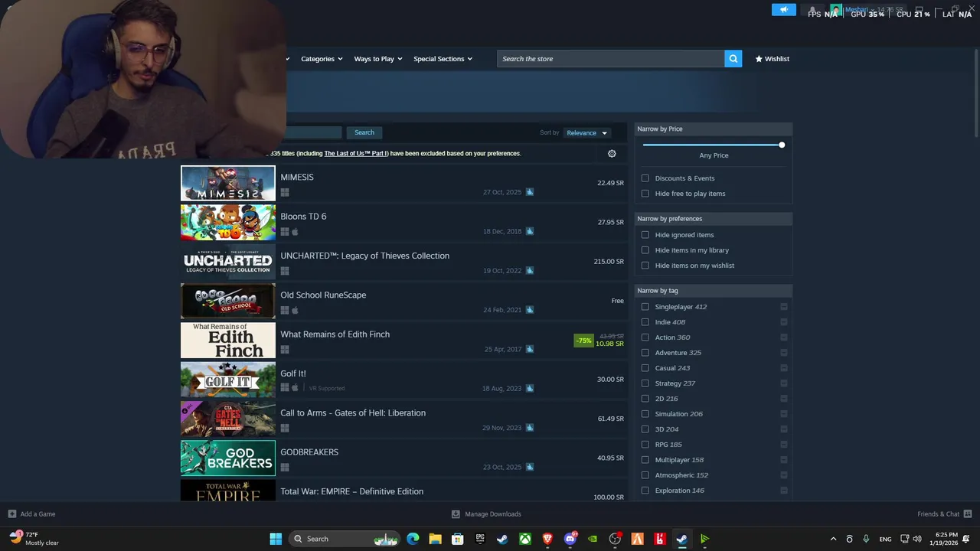Screen dimensions: 980x551
Task: Open Epic Games Launcher from the taskbar
Action: point(480,539)
